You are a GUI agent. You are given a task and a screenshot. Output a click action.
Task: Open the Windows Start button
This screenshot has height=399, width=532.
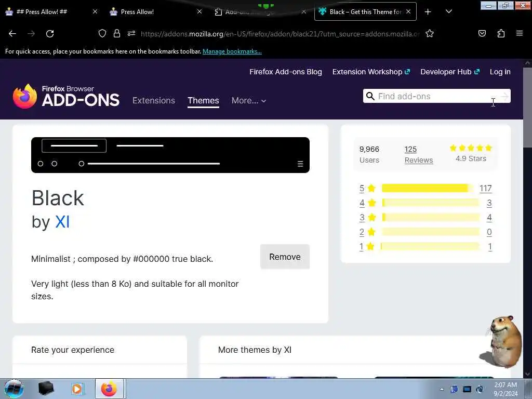(x=14, y=389)
